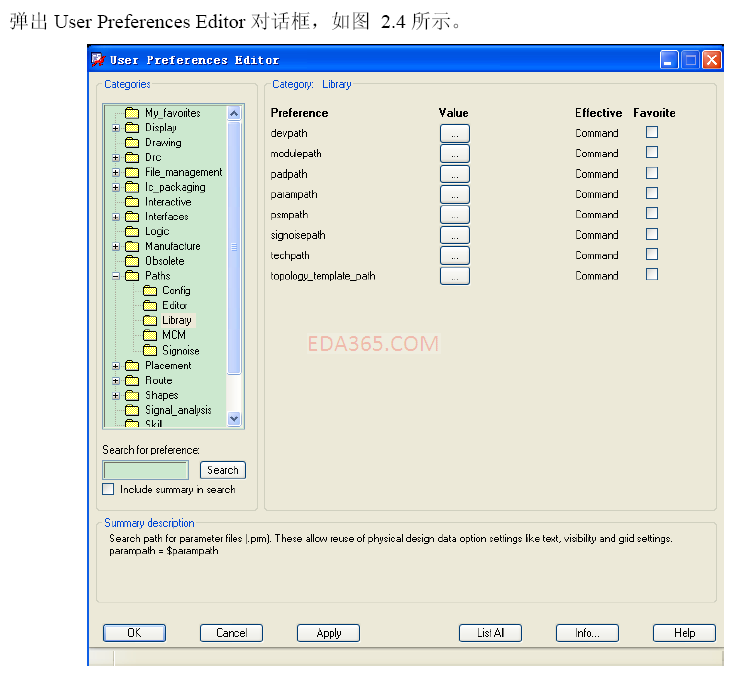Select the Route tree item
Viewport: 749px width, 688px height.
[x=159, y=380]
